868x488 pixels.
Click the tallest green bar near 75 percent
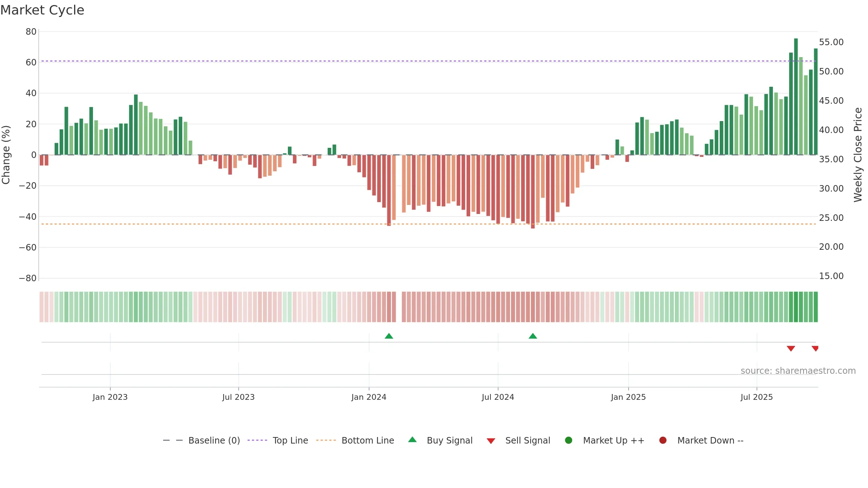pyautogui.click(x=796, y=97)
